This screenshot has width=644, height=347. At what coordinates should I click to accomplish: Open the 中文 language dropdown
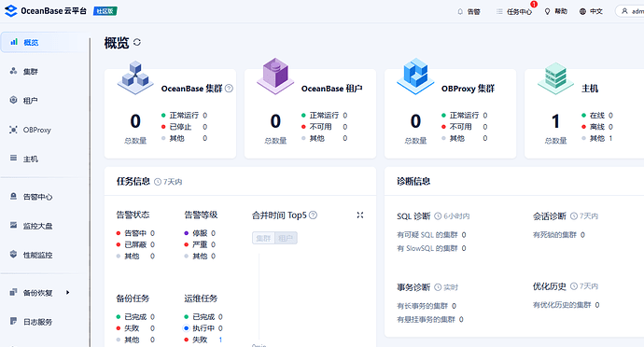pos(591,11)
